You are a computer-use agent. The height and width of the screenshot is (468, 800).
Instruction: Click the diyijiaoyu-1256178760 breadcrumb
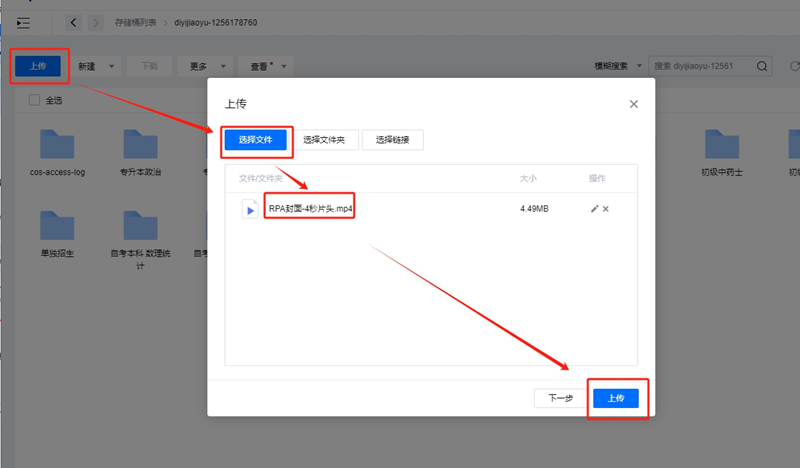[x=216, y=22]
